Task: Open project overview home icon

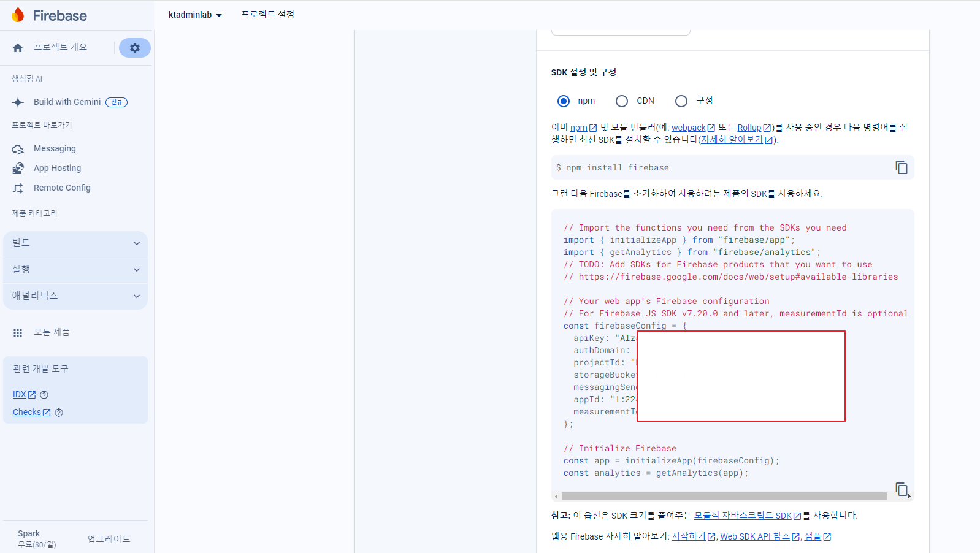Action: (18, 47)
